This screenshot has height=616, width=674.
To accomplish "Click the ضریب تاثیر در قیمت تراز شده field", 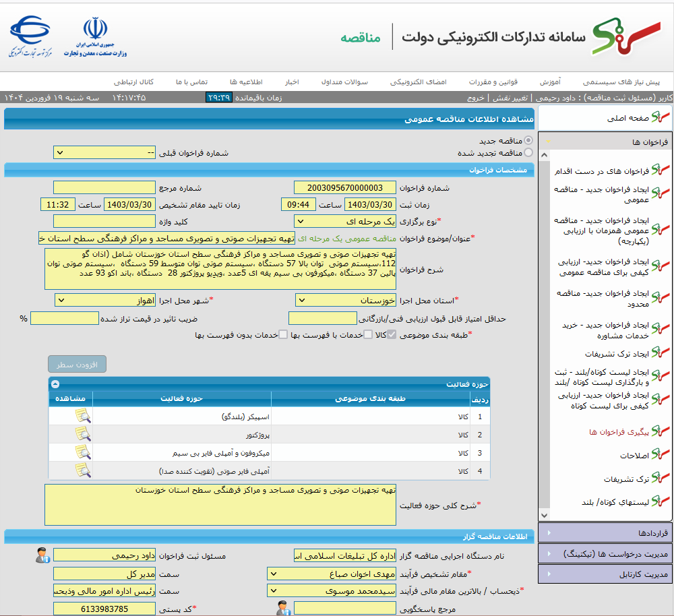I will click(x=65, y=318).
